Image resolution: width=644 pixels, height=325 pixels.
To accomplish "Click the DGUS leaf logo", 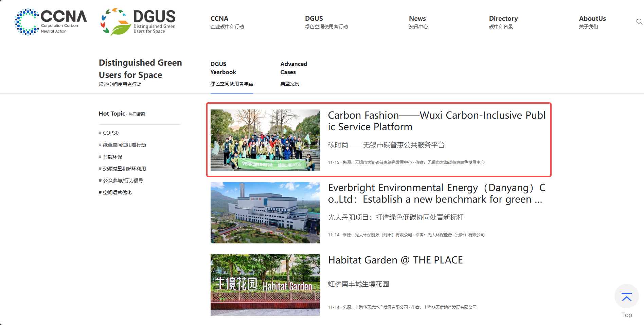I will pos(138,22).
